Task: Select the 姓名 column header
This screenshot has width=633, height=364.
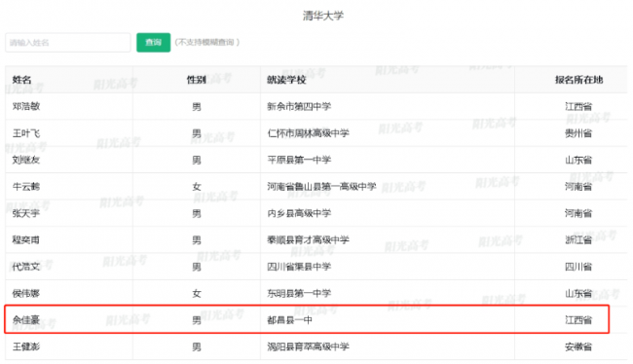Action: (21, 80)
